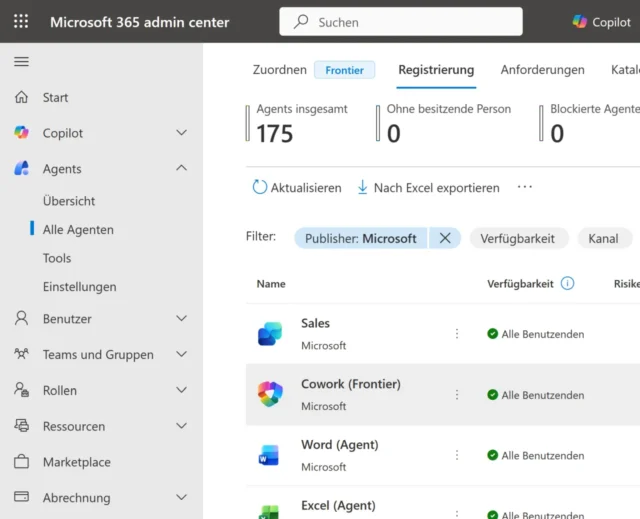Click the Marketplace bag icon

point(21,461)
